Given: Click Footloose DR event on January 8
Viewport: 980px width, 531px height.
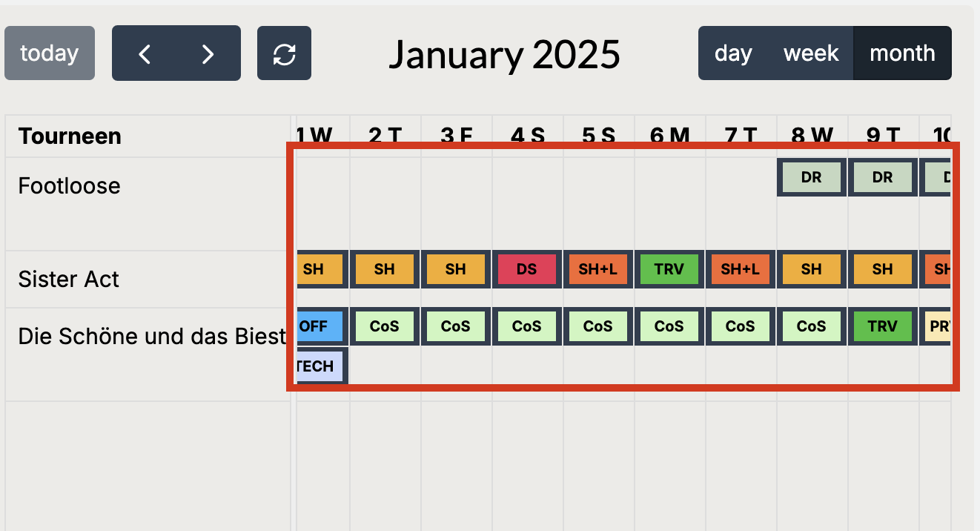Looking at the screenshot, I should (811, 178).
